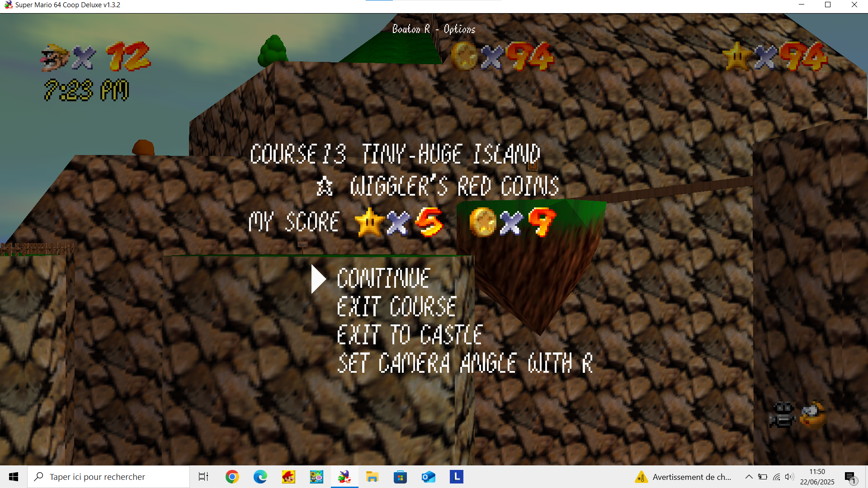Screen dimensions: 868x488
Task: Click the Bouton R - Options text
Action: coord(434,29)
